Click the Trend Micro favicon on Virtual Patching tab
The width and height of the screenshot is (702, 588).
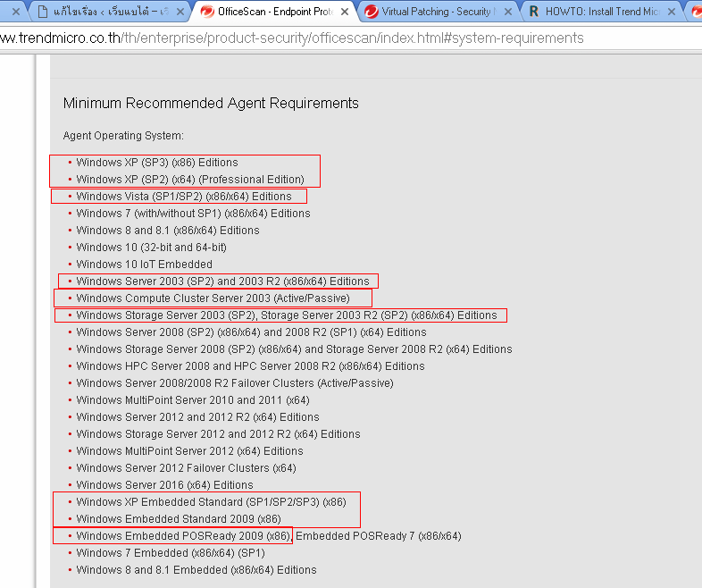click(x=371, y=12)
